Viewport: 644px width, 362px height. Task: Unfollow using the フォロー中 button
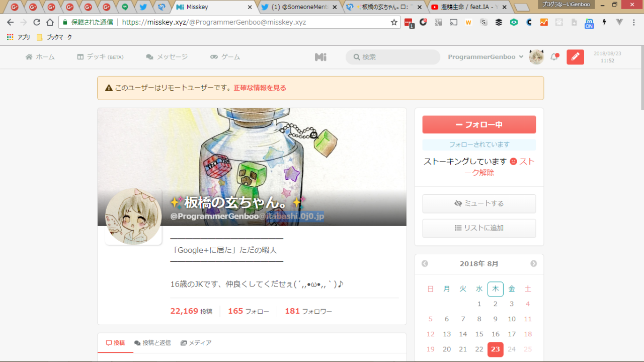[479, 124]
